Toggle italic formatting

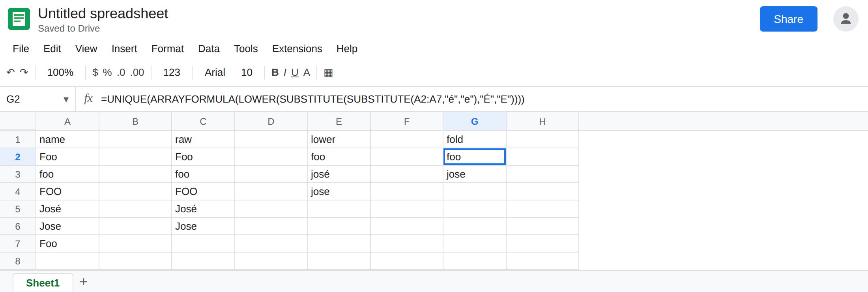[285, 72]
